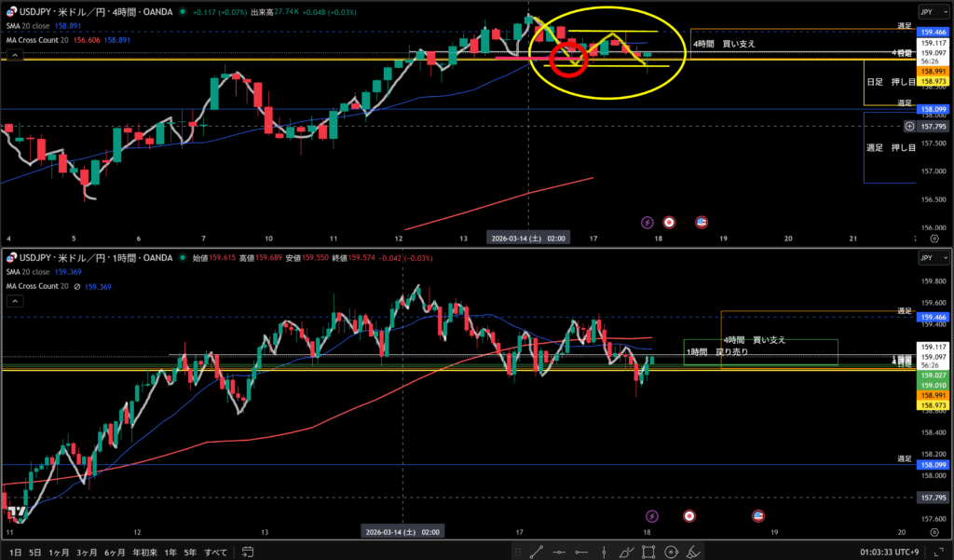Open top chart price scale settings gear
Screen dimensions: 954x560
pyautogui.click(x=933, y=238)
